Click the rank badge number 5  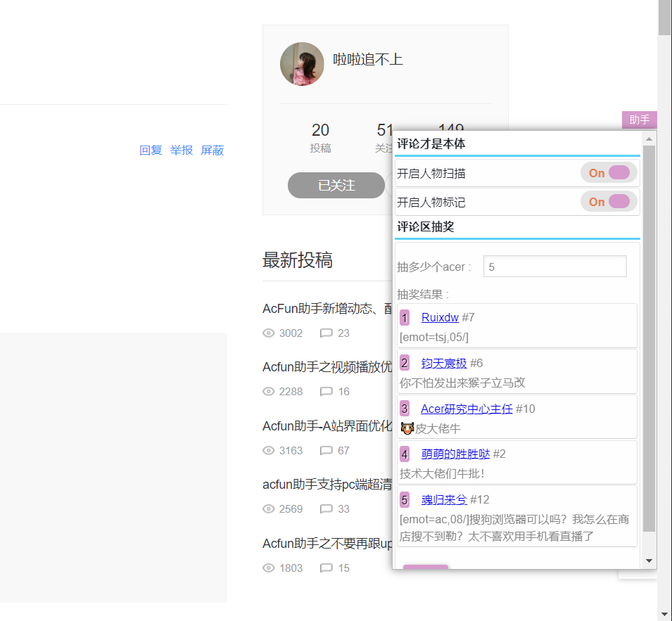pyautogui.click(x=405, y=500)
